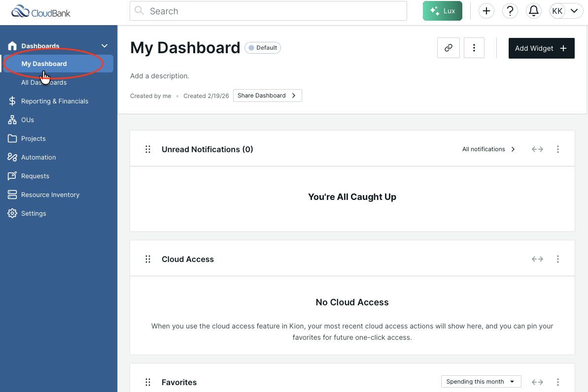The width and height of the screenshot is (588, 392).
Task: Grab the Favorites widget drag handle
Action: pyautogui.click(x=148, y=382)
